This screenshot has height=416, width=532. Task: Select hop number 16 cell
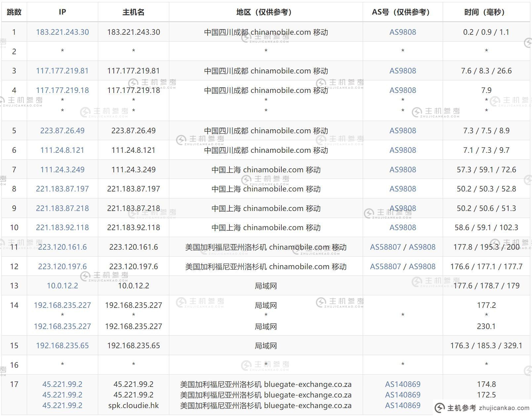(x=14, y=365)
